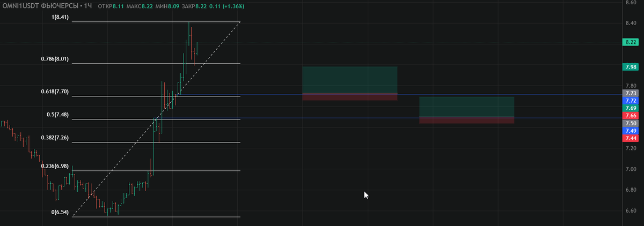Image resolution: width=644 pixels, height=226 pixels.
Task: Select the upper long position's red stop zone
Action: [349, 97]
